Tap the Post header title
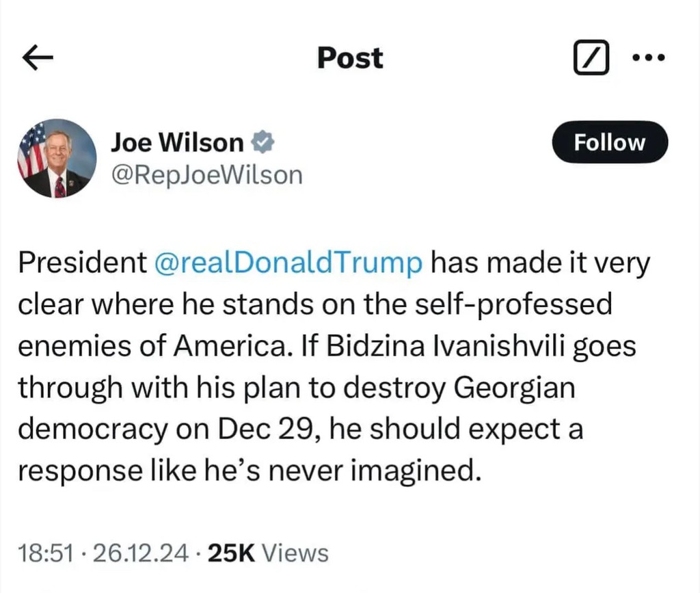Viewport: 700px width, 593px height. coord(350,59)
